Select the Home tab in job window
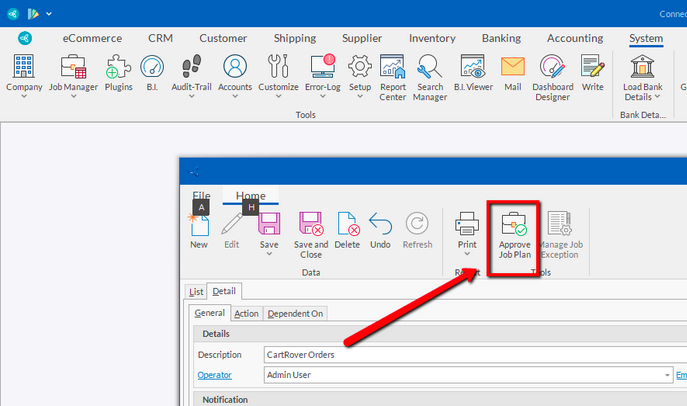The image size is (687, 406). pos(251,195)
